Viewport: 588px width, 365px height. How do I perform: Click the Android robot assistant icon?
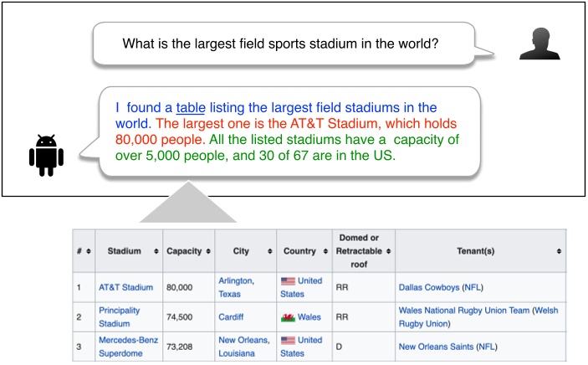[x=46, y=156]
